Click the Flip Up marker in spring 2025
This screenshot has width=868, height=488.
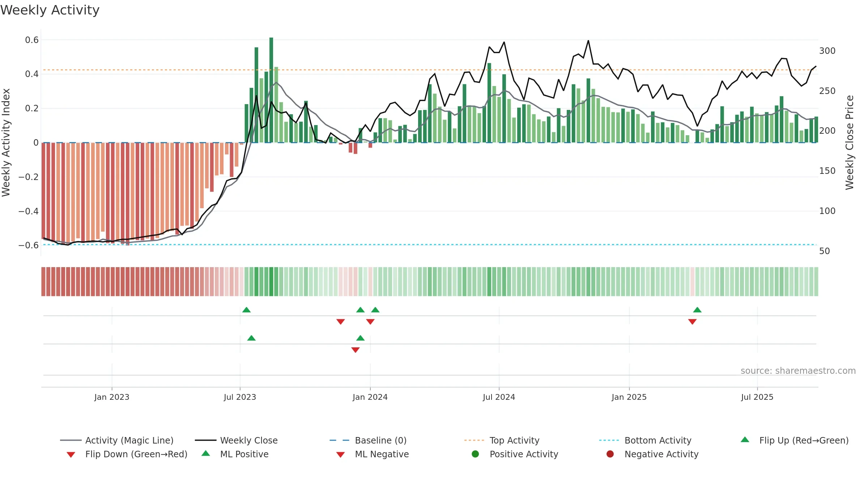(x=697, y=310)
